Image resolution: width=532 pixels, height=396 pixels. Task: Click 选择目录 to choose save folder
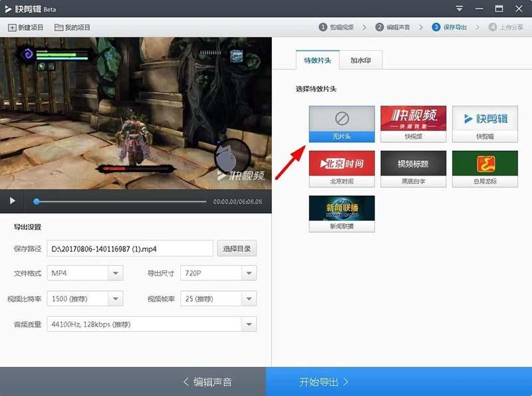pyautogui.click(x=238, y=247)
